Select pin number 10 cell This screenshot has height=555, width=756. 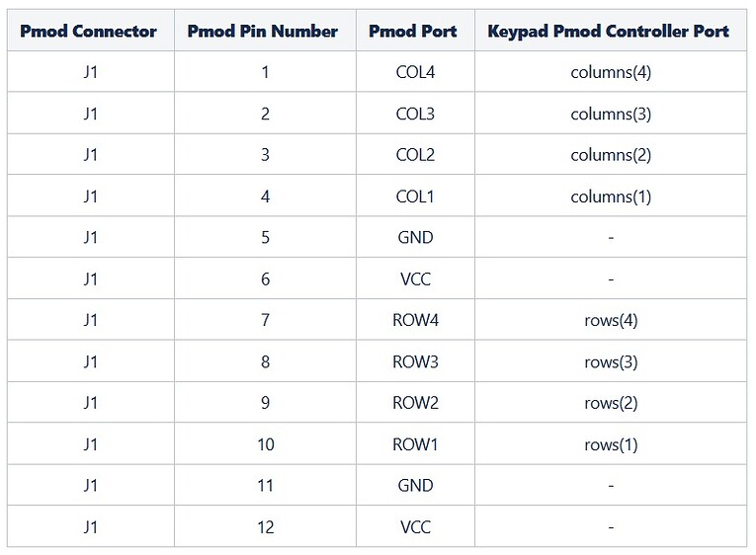tap(265, 444)
